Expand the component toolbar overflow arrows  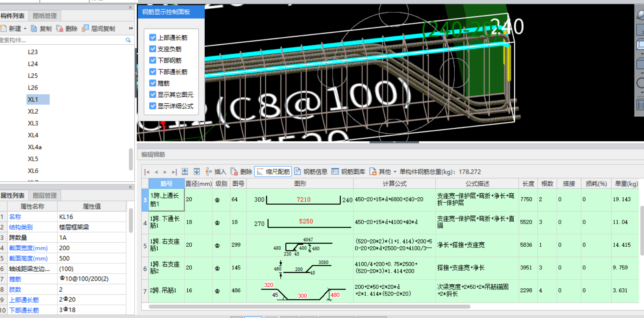[x=131, y=29]
